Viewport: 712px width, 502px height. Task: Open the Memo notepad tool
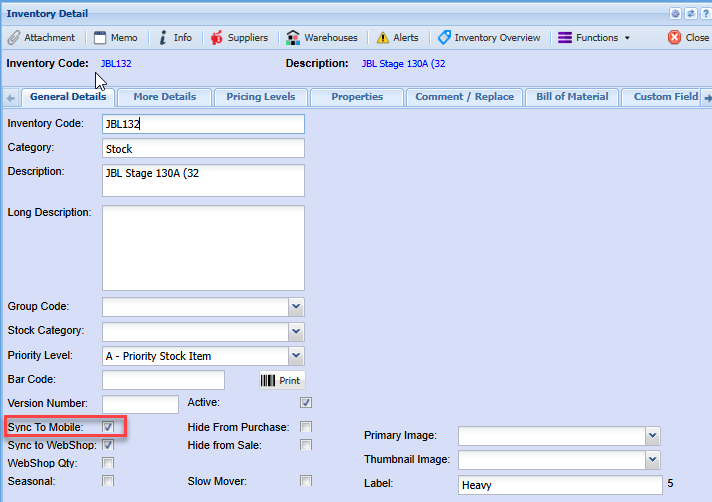point(115,38)
